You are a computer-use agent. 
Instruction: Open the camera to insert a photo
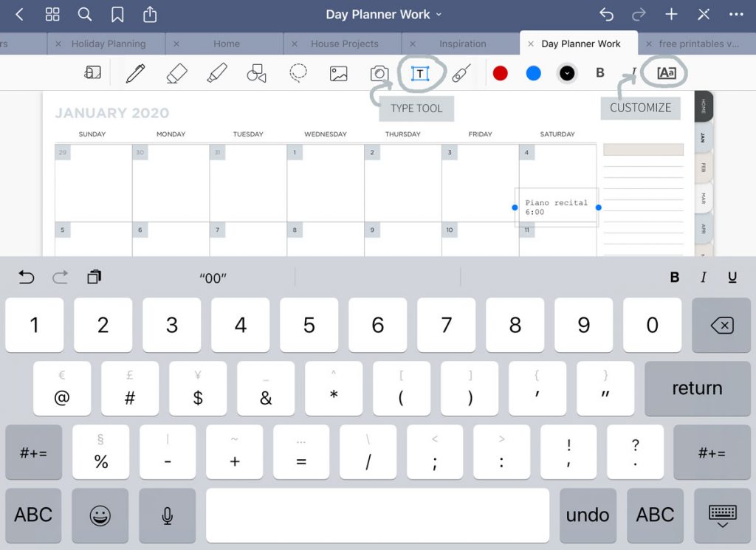[x=379, y=73]
